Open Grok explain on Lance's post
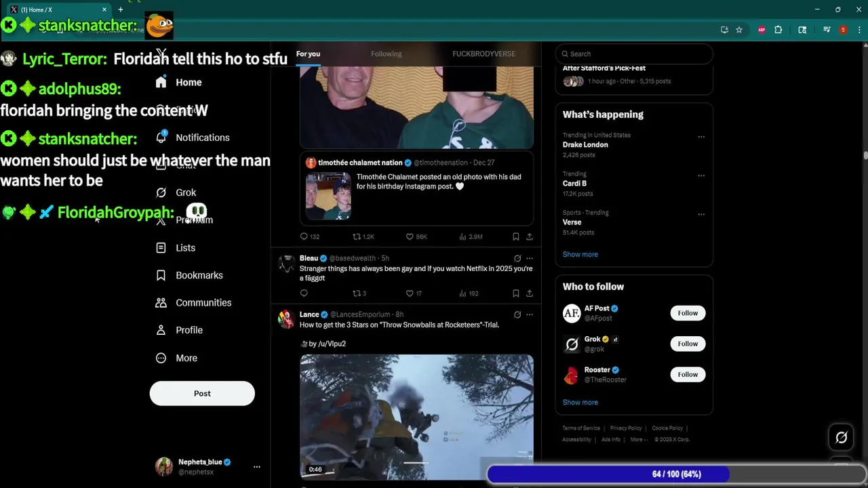Viewport: 868px width, 488px height. (517, 314)
